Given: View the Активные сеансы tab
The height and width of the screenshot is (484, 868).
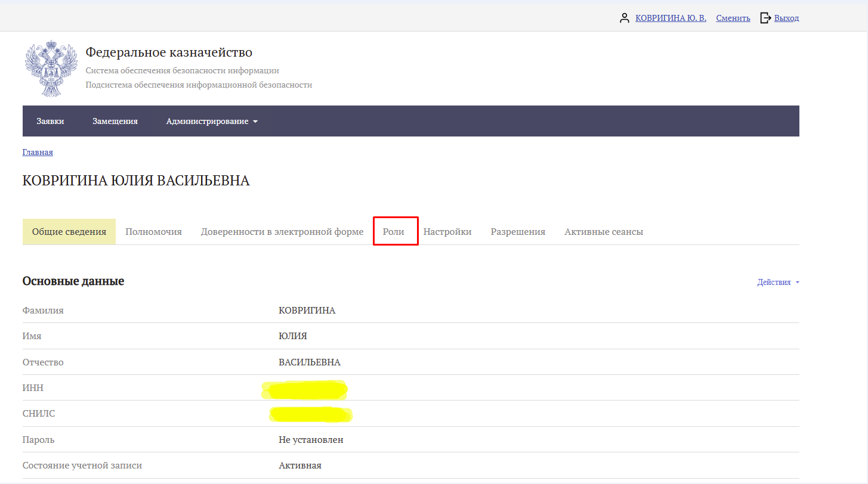Looking at the screenshot, I should [604, 232].
